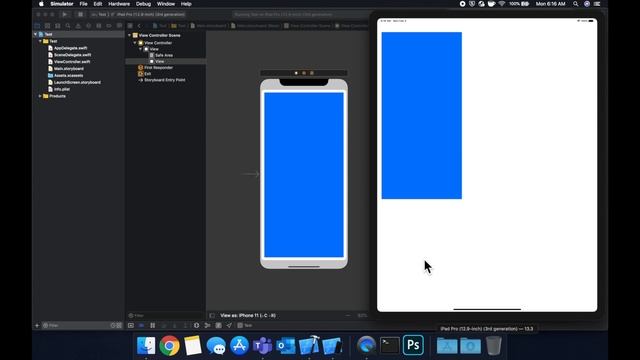Expand the Products folder triangle
The width and height of the screenshot is (640, 360).
point(40,96)
